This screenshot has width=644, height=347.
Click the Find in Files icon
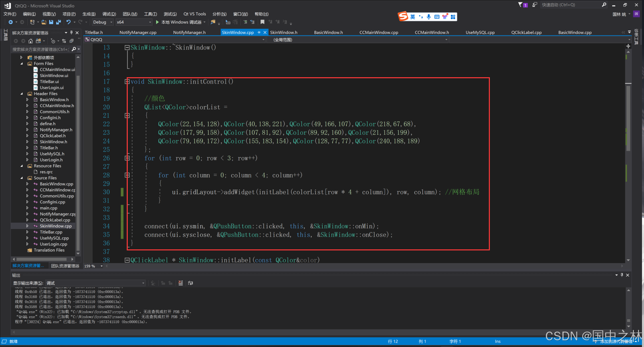213,22
